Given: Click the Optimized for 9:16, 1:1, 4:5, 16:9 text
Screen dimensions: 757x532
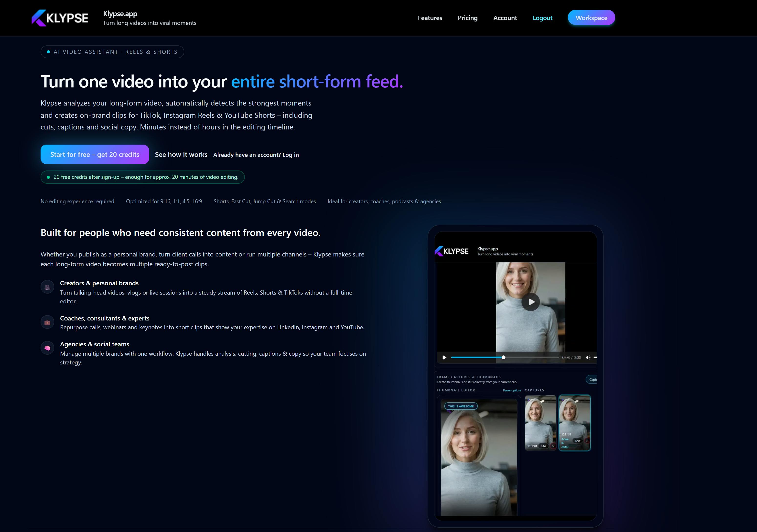Looking at the screenshot, I should click(x=164, y=202).
